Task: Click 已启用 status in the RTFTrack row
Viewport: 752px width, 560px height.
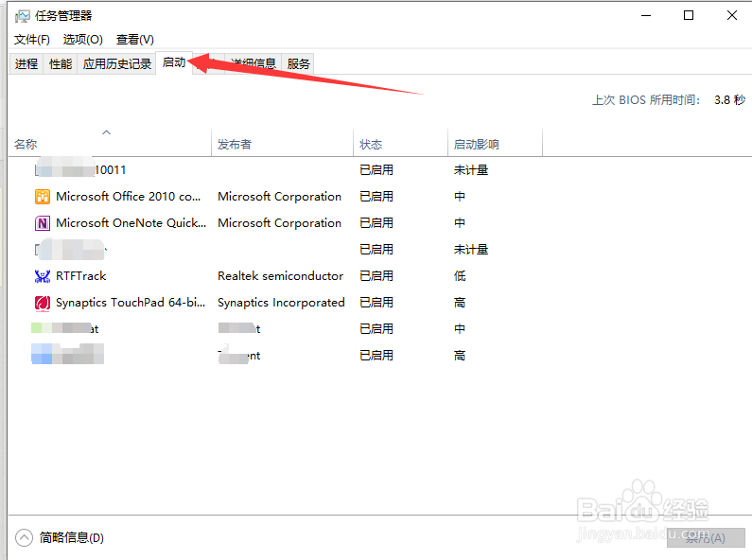Action: (x=376, y=276)
